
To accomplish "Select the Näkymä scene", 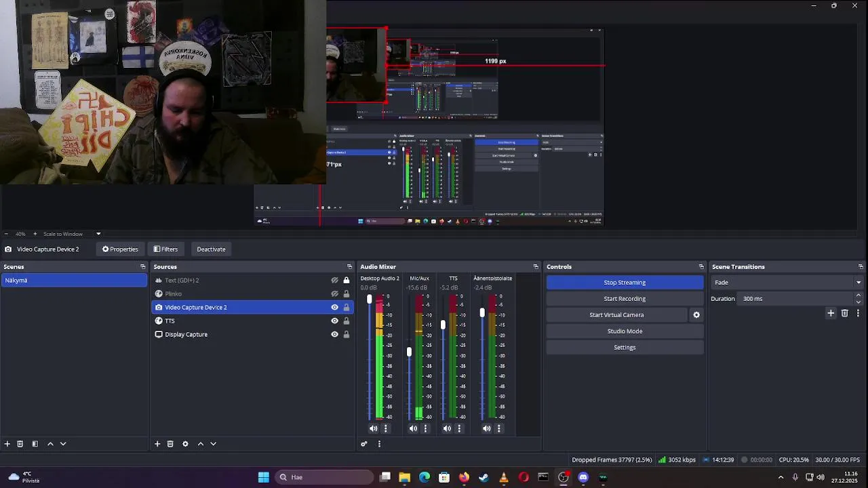I will pyautogui.click(x=74, y=281).
